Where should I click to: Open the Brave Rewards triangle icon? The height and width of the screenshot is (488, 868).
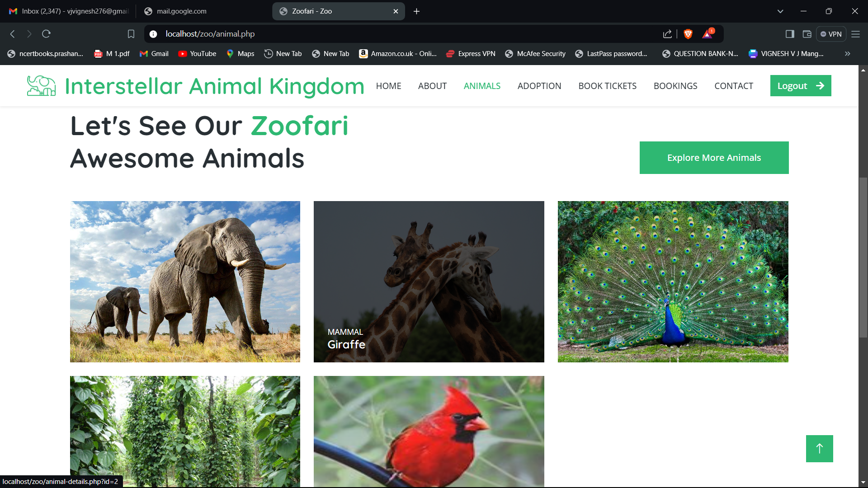tap(708, 34)
